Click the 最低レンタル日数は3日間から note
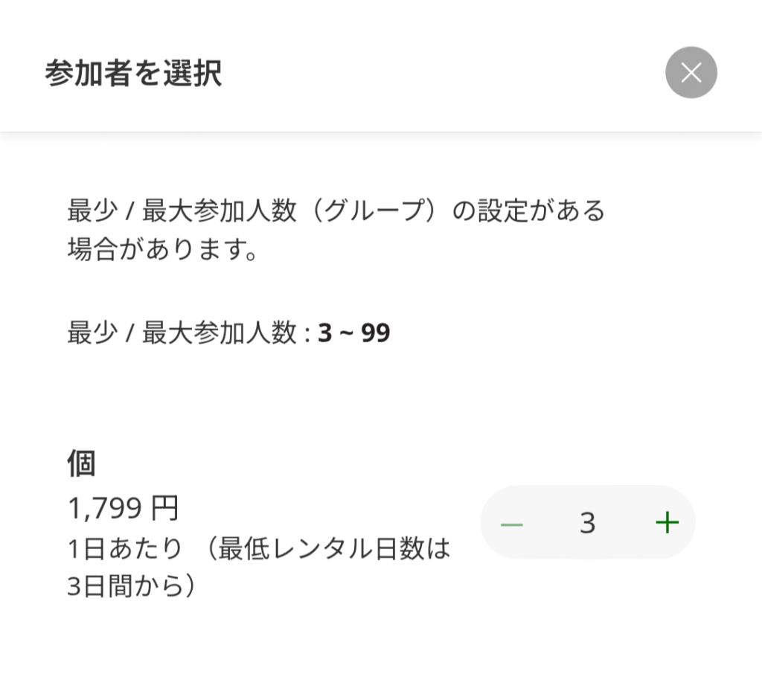 click(258, 568)
